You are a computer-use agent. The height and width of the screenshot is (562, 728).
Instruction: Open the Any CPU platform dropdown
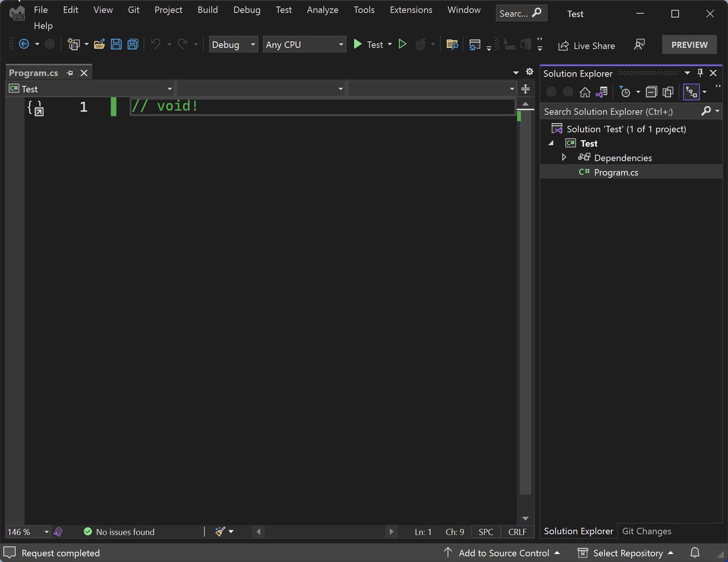coord(305,44)
